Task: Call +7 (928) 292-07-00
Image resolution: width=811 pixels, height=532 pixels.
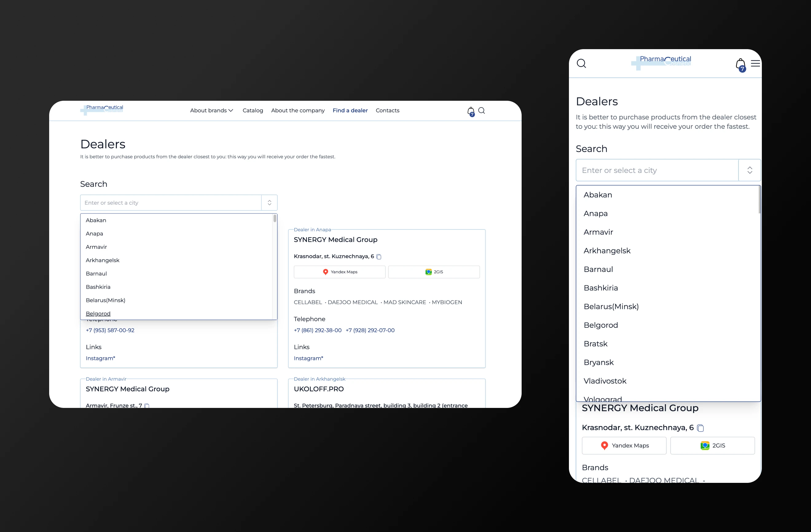Action: (x=370, y=330)
